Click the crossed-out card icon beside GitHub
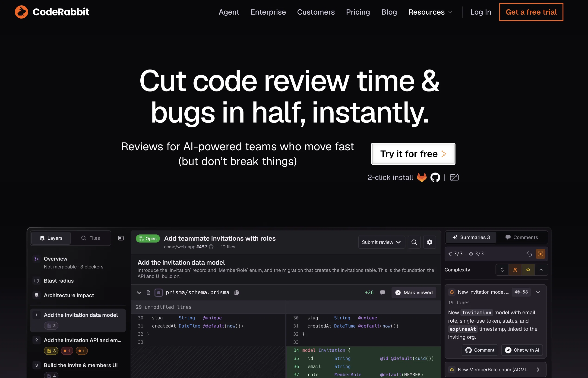588x378 pixels. click(x=454, y=177)
